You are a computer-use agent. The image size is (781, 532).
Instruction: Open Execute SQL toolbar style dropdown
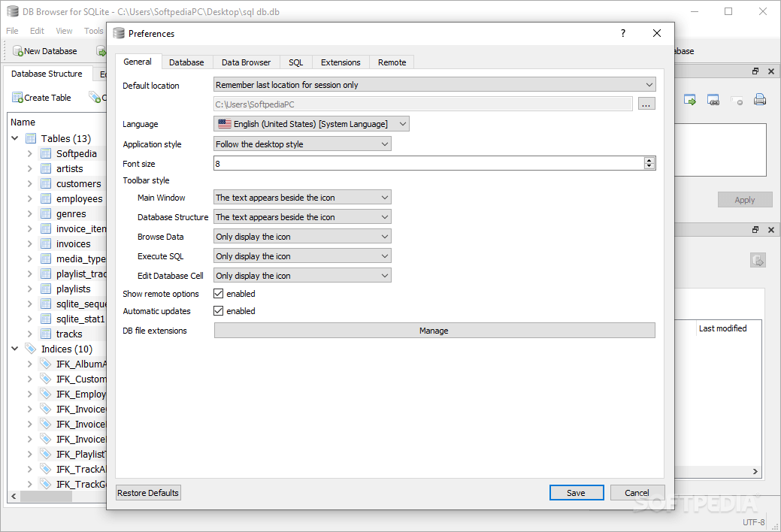pos(302,256)
